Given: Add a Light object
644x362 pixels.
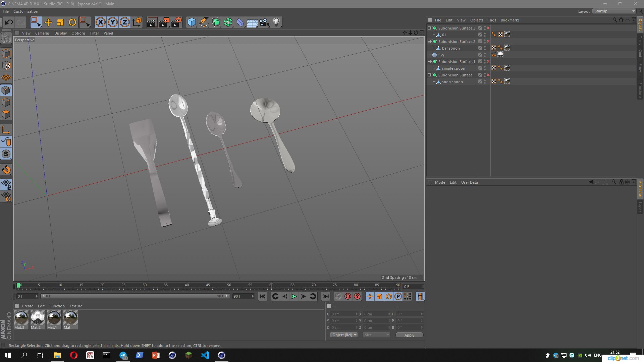Looking at the screenshot, I should 276,22.
